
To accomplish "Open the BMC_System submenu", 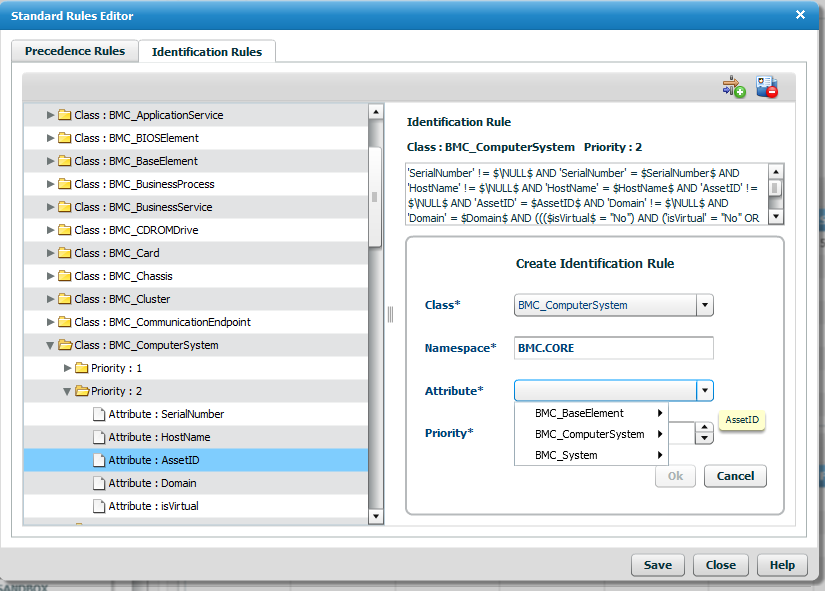I will [x=591, y=455].
